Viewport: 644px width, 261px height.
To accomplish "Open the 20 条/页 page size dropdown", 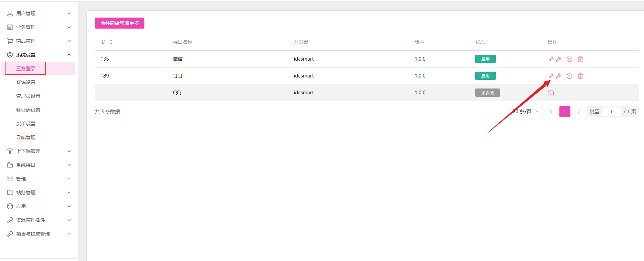I will tap(526, 112).
